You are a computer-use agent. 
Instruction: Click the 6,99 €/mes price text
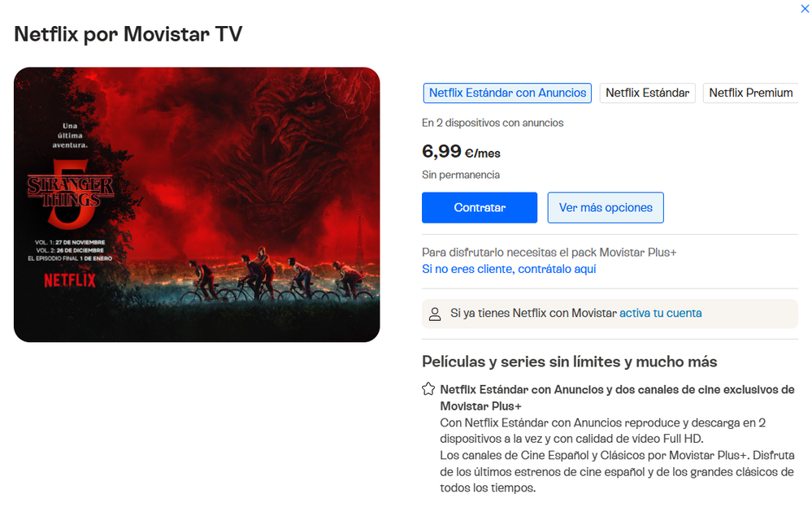click(x=461, y=152)
